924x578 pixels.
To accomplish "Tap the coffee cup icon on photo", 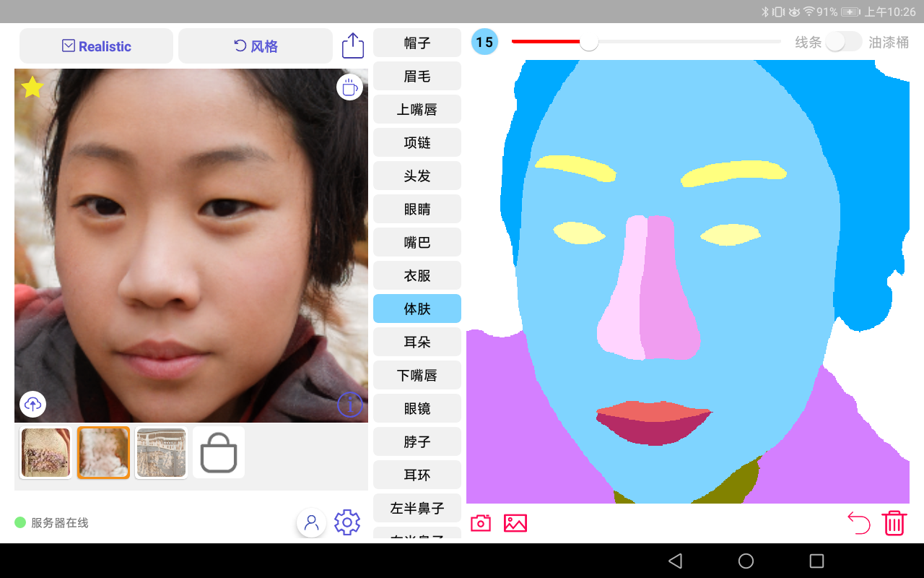I will pos(349,87).
